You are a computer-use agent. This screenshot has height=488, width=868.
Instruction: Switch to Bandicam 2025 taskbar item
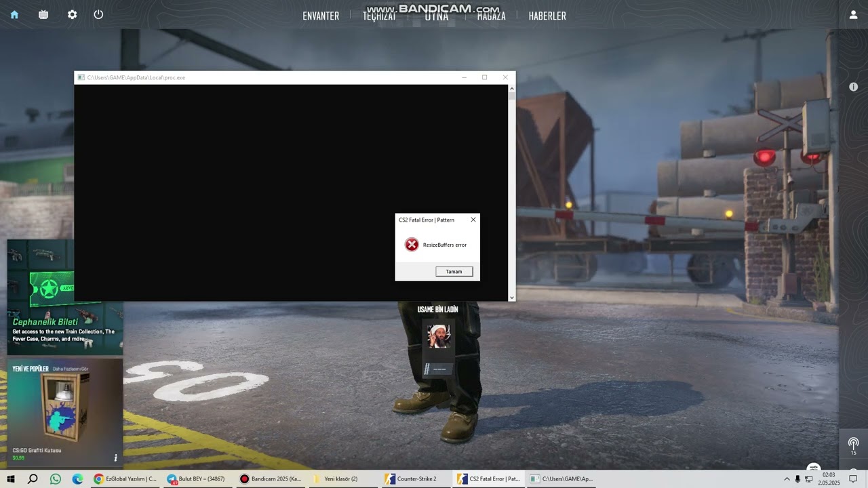coord(270,479)
